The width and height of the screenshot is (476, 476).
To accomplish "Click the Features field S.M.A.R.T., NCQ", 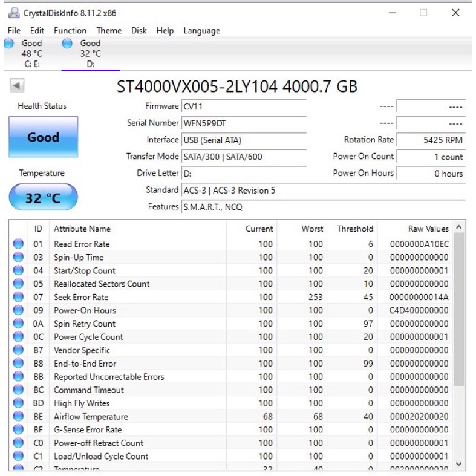I will pyautogui.click(x=324, y=207).
